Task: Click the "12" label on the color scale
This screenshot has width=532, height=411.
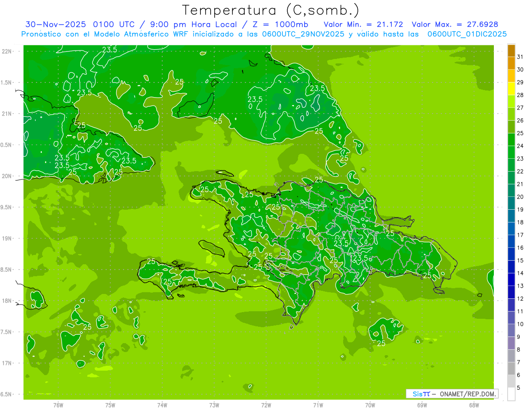Action: pos(520,299)
